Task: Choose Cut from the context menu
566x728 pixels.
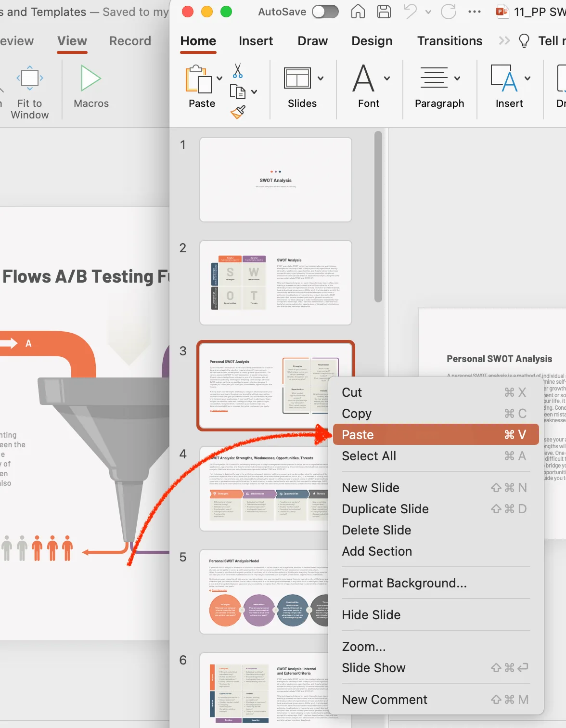Action: point(436,392)
